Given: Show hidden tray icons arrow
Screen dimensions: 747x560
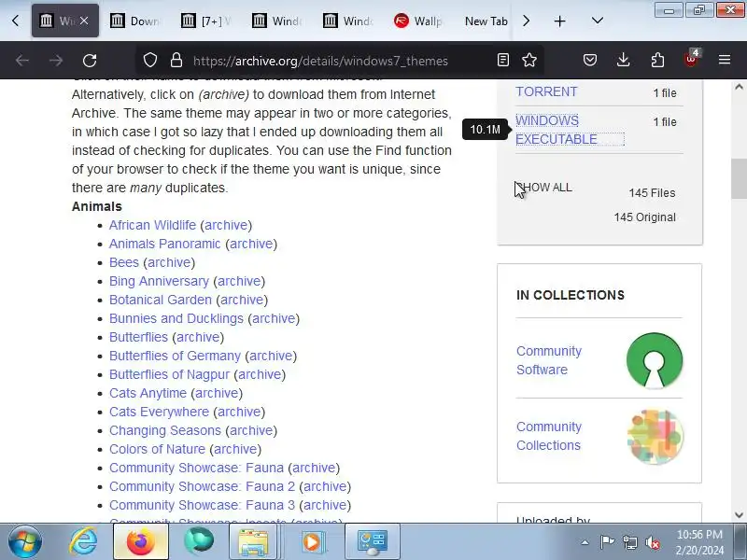Looking at the screenshot, I should (x=585, y=542).
